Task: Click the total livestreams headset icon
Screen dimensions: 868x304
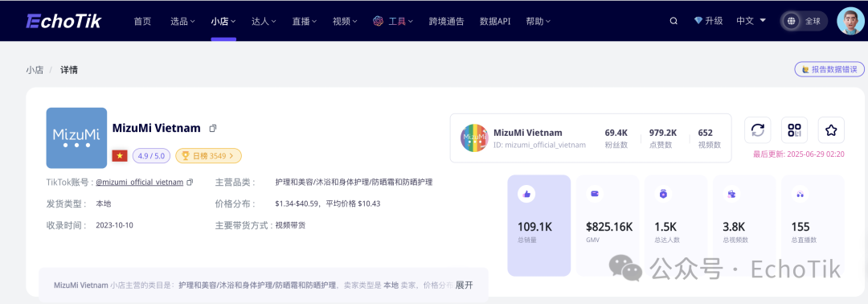Action: tap(800, 194)
